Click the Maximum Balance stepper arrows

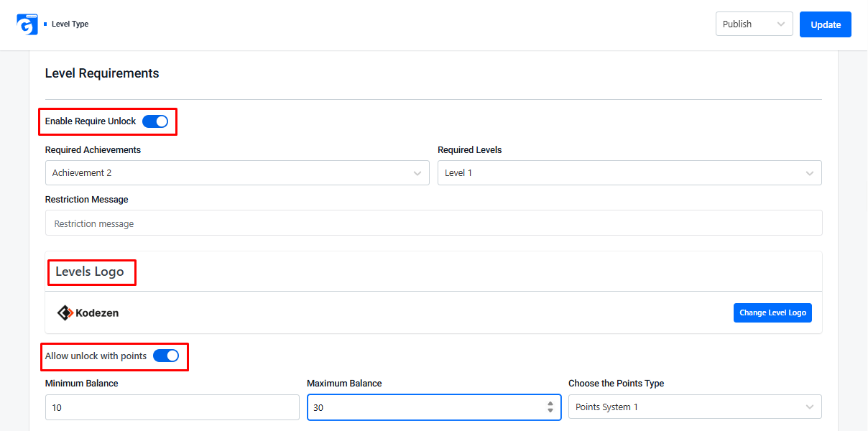[x=550, y=407]
